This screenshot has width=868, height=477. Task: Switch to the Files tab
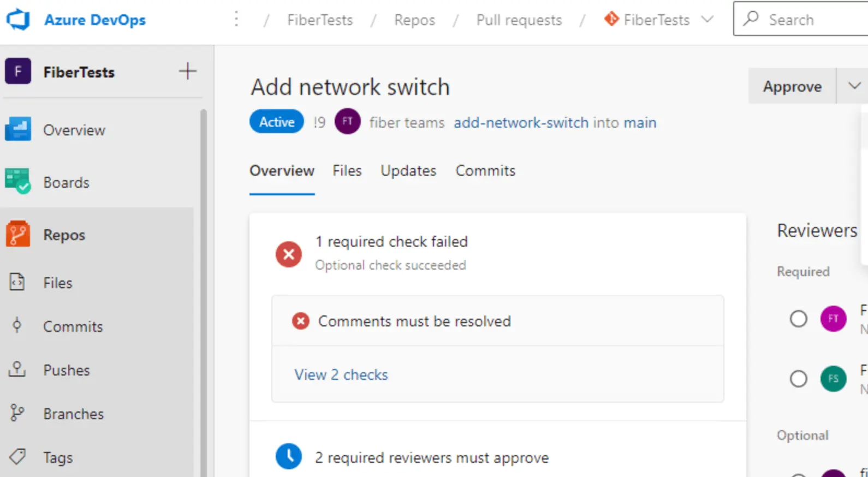coord(347,171)
